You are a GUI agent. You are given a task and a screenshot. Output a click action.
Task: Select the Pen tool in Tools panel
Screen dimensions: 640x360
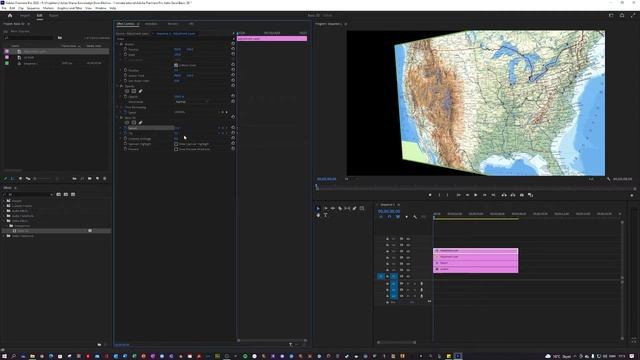click(355, 209)
